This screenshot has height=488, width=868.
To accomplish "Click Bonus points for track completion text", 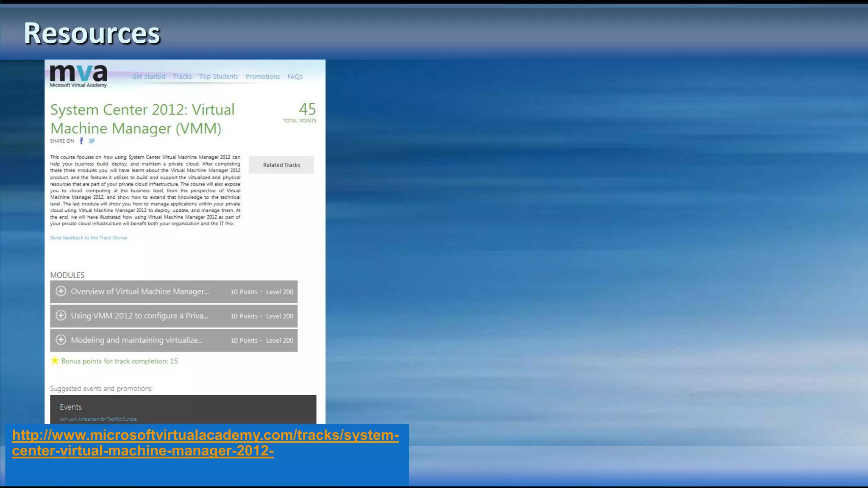I will pyautogui.click(x=120, y=361).
